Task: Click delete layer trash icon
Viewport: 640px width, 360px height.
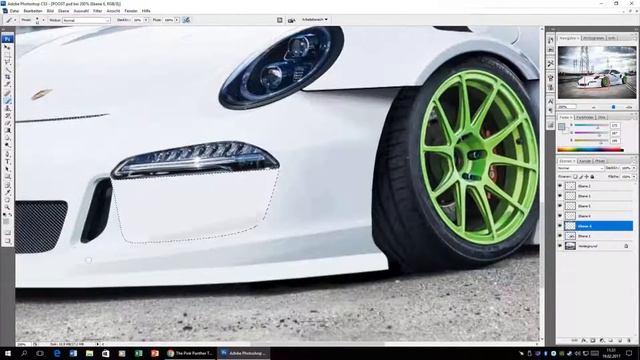Action: click(629, 340)
